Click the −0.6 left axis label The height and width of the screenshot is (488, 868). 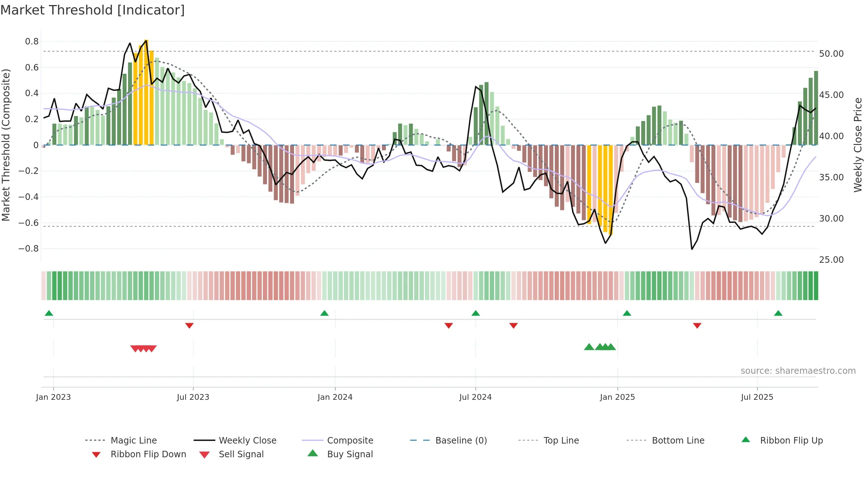[x=29, y=223]
